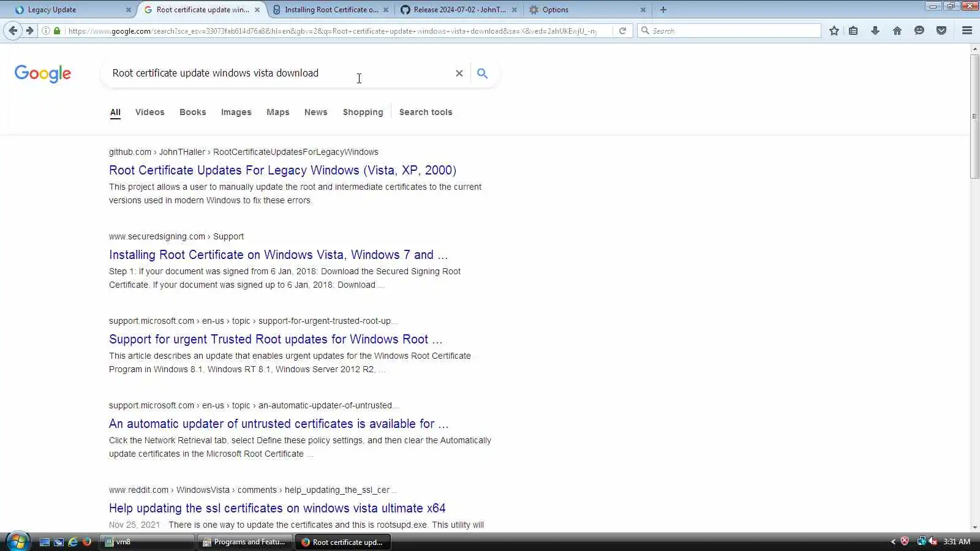Select the Books search filter

192,112
